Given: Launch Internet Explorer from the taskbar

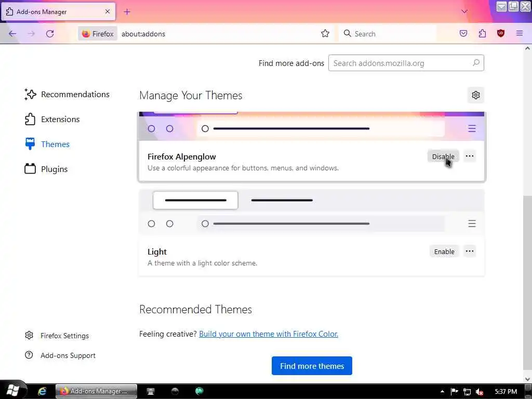Looking at the screenshot, I should [42, 391].
